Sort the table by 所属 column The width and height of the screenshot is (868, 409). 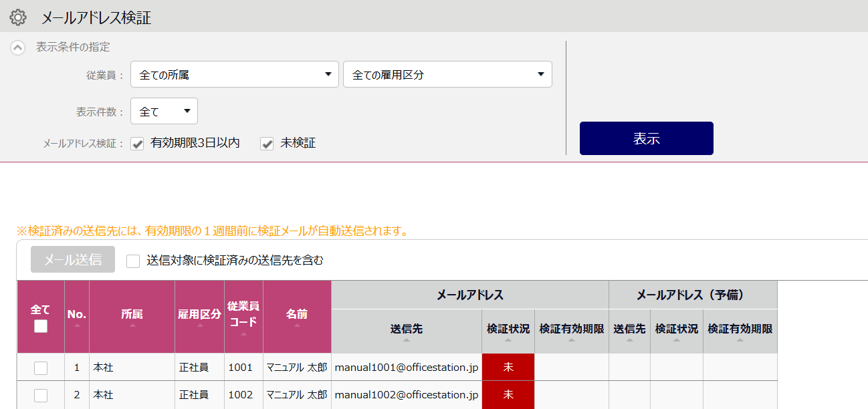pyautogui.click(x=132, y=317)
